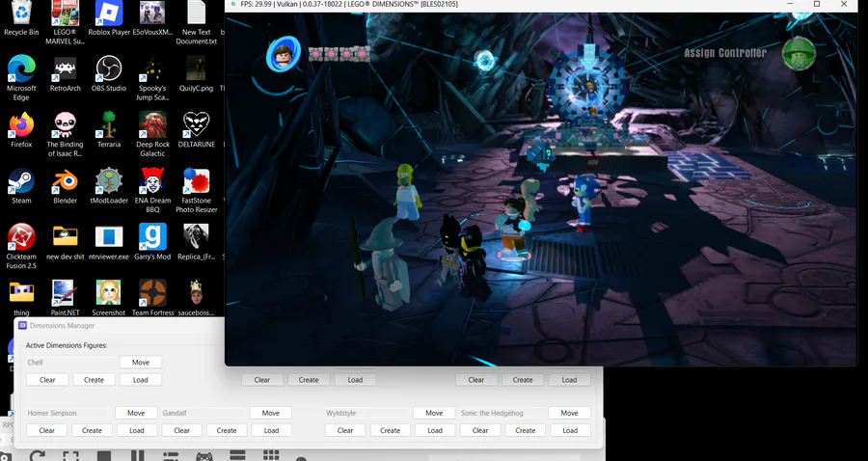Open the Roblox Player shortcut

109,18
